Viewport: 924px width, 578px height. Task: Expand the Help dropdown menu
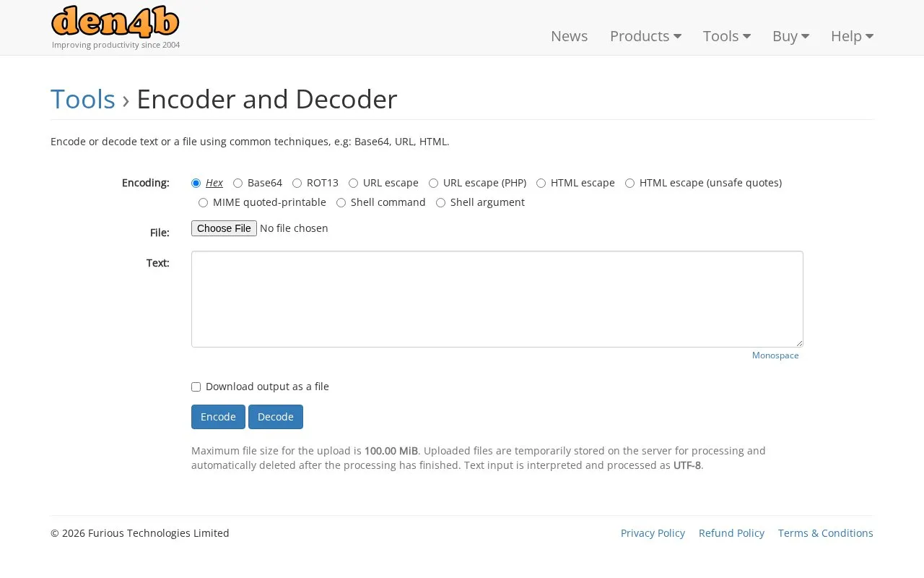coord(852,36)
